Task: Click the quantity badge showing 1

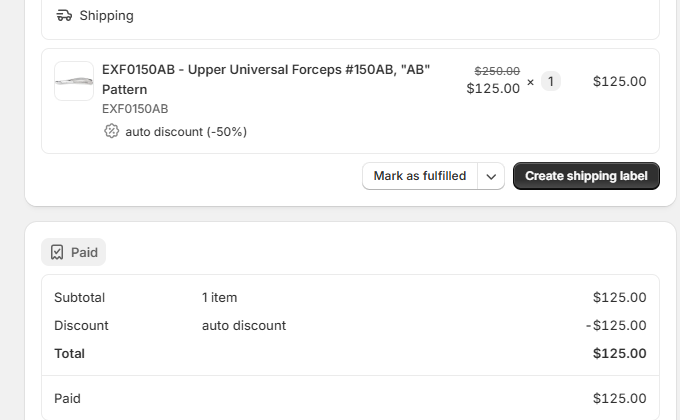Action: click(x=551, y=81)
